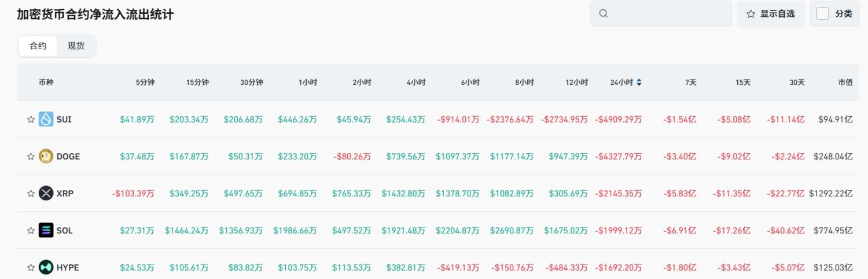Add XRP to favorites via star
Screen dimensions: 868x279
(x=31, y=194)
